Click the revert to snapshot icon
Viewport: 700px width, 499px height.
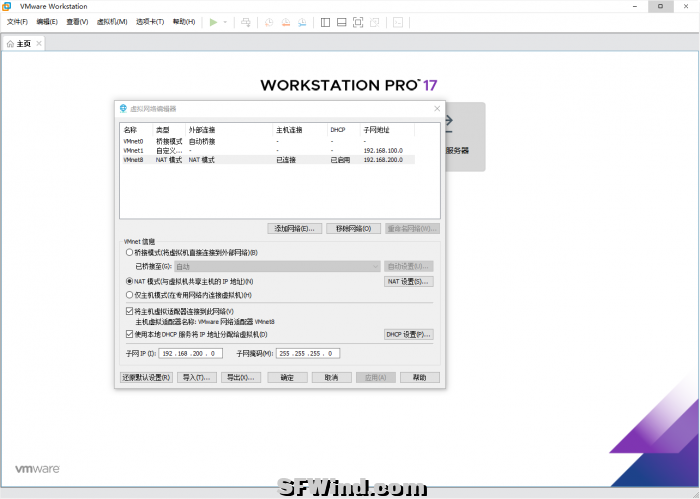click(x=286, y=22)
